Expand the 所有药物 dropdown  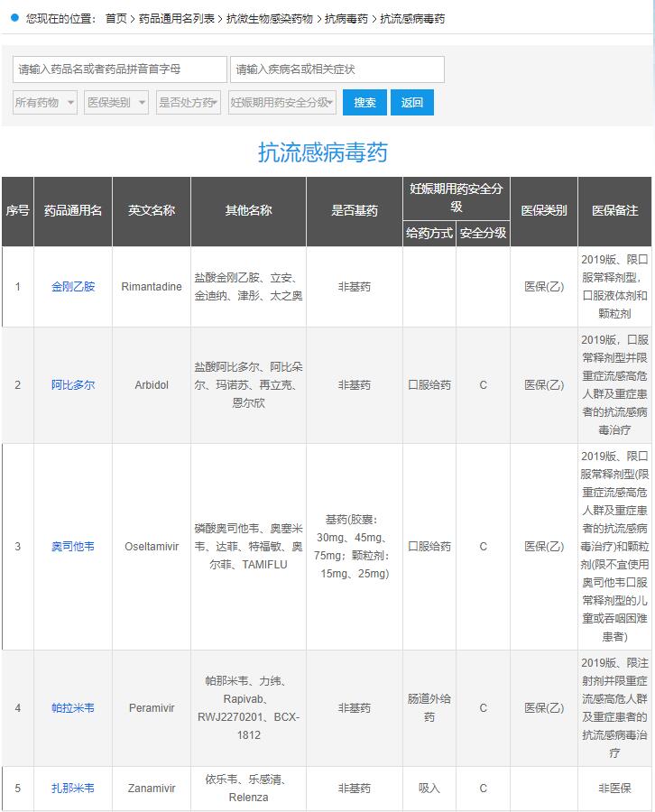[x=45, y=103]
